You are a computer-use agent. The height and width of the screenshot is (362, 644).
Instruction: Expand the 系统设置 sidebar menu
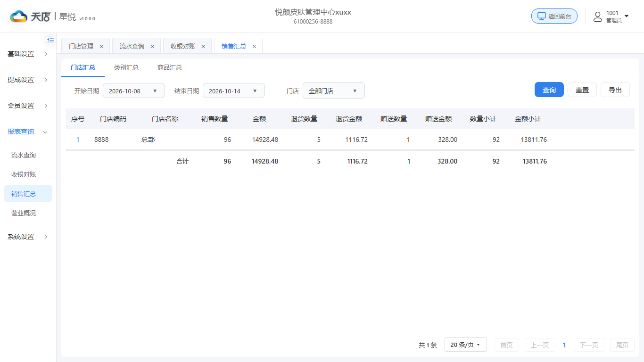(x=28, y=237)
